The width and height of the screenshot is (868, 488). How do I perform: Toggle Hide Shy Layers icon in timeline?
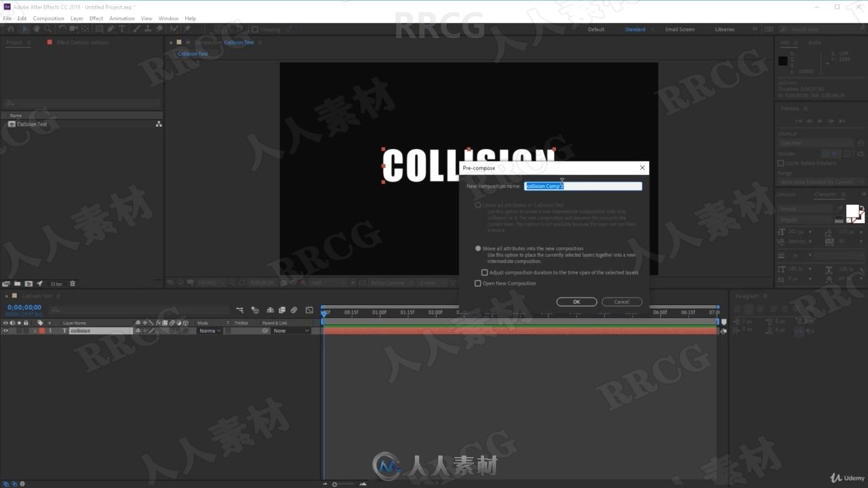(270, 310)
